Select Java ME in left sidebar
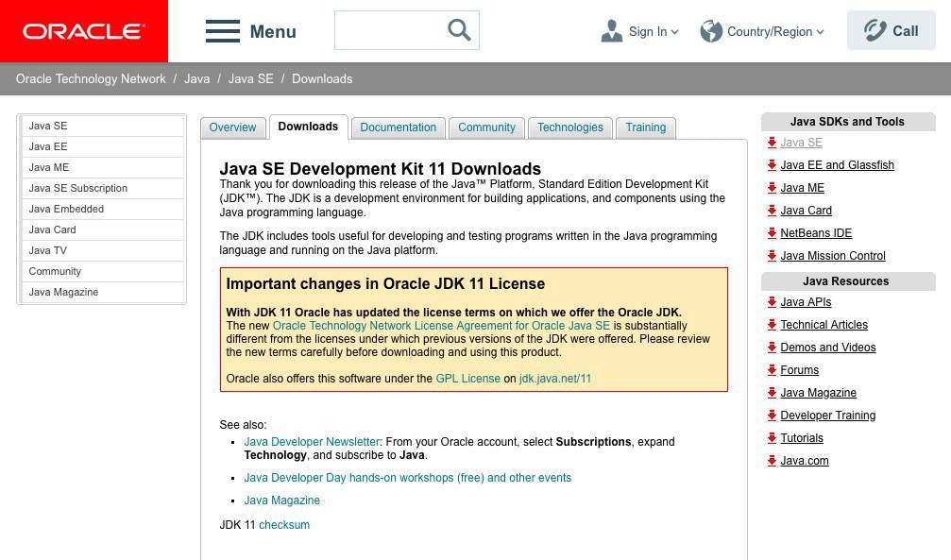951x560 pixels. pyautogui.click(x=103, y=167)
